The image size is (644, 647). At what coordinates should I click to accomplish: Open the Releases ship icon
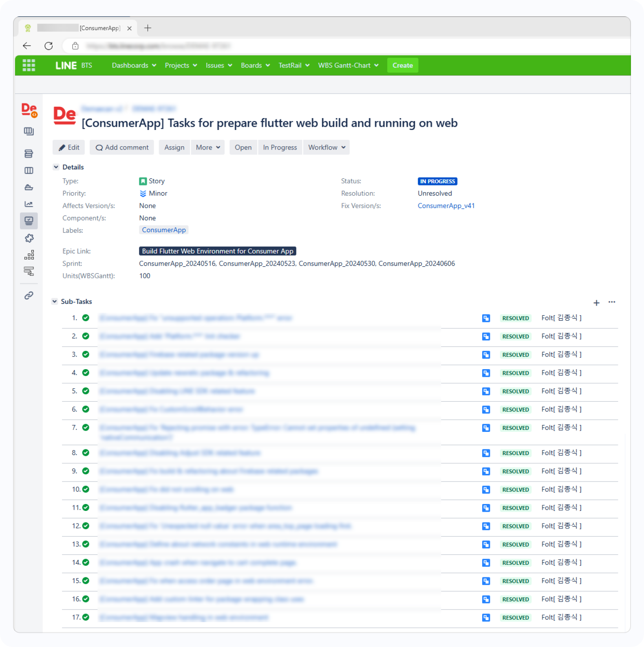(29, 187)
